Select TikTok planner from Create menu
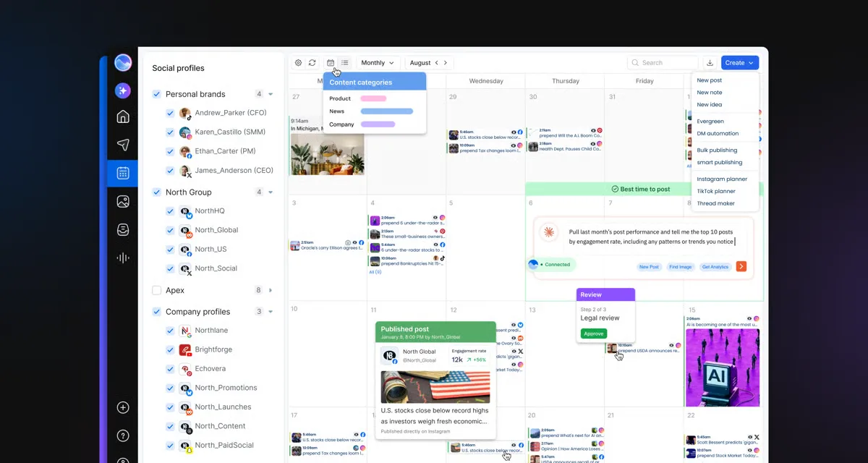The width and height of the screenshot is (868, 463). [716, 191]
